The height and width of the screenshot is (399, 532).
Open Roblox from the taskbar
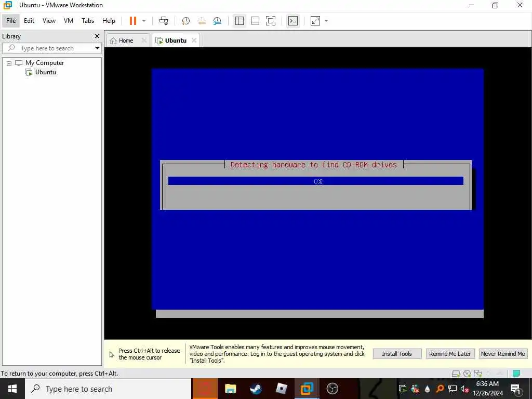281,389
